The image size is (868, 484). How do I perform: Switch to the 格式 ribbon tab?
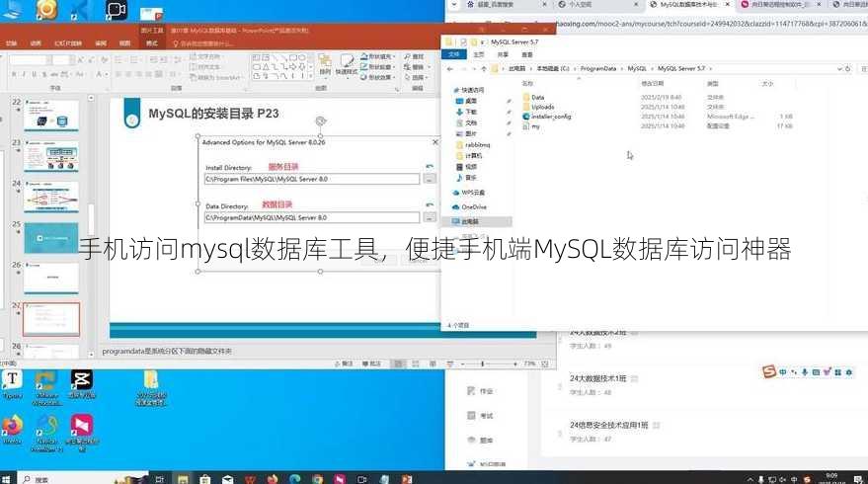point(152,43)
